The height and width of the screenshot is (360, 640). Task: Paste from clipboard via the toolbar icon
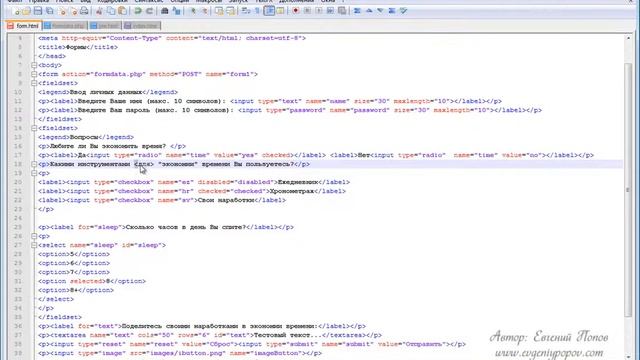(122, 11)
